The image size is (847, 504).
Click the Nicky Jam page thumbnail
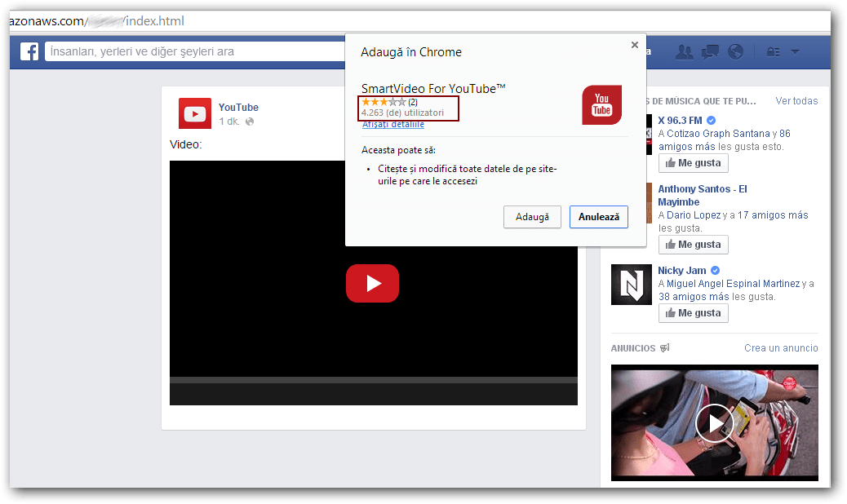click(632, 285)
